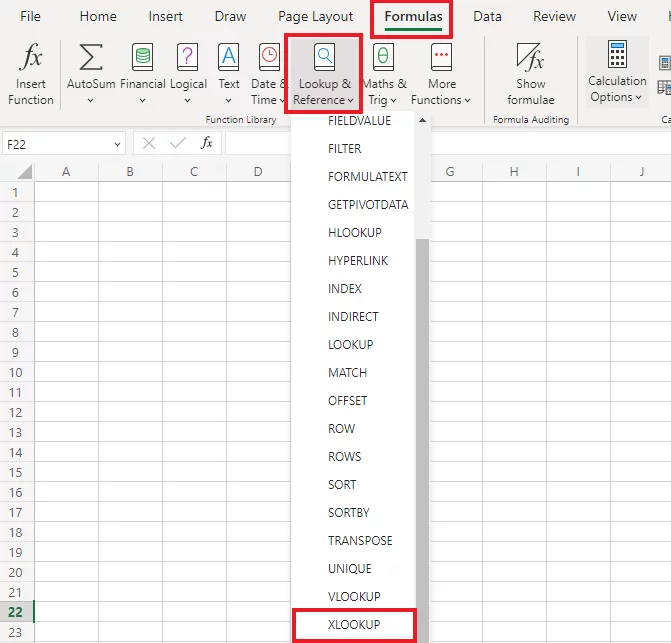Choose MATCH from the function list
This screenshot has width=671, height=643.
click(354, 373)
